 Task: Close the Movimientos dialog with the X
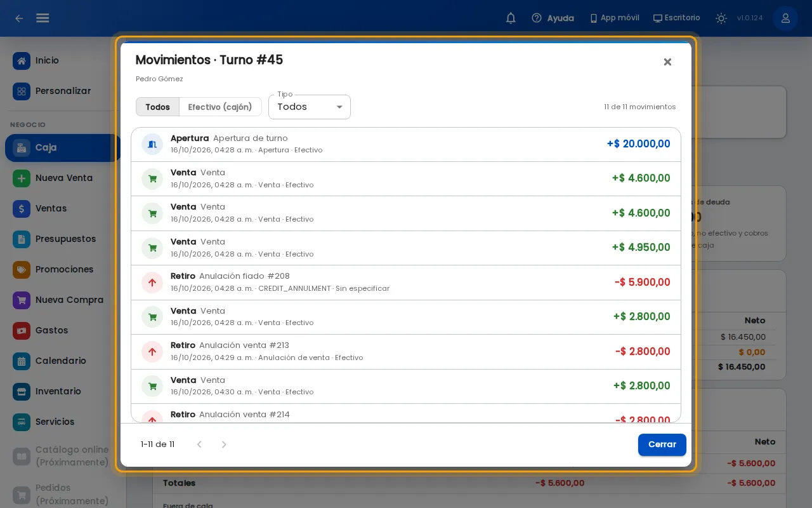667,62
